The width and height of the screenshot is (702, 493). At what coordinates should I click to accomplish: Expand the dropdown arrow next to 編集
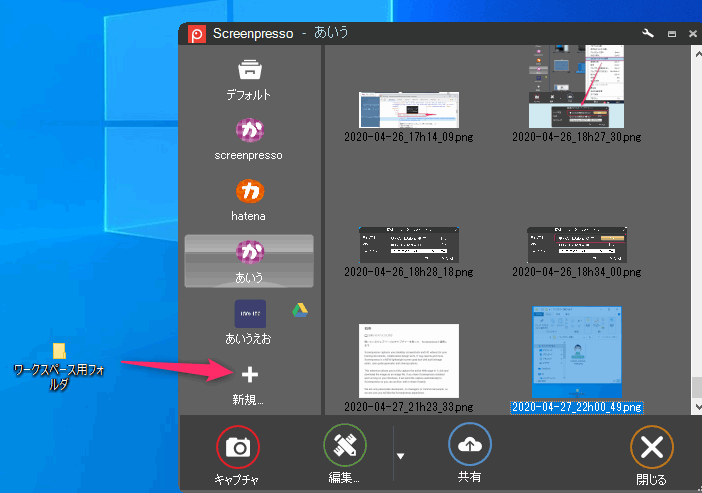point(401,456)
